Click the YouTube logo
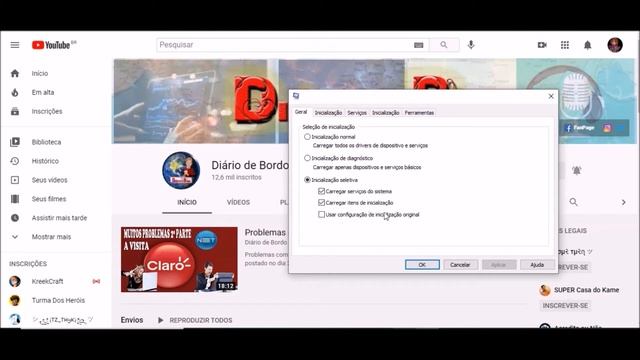This screenshot has height=360, width=640. click(x=51, y=45)
